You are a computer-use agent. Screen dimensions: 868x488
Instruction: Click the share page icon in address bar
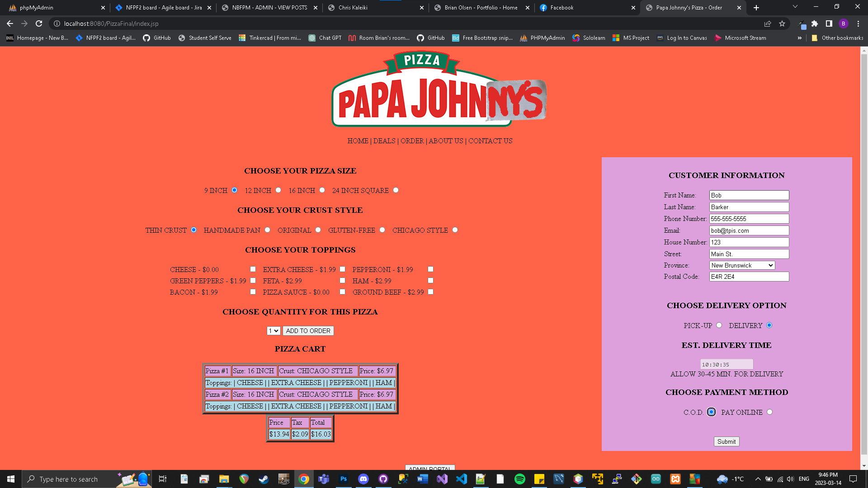pyautogui.click(x=768, y=23)
